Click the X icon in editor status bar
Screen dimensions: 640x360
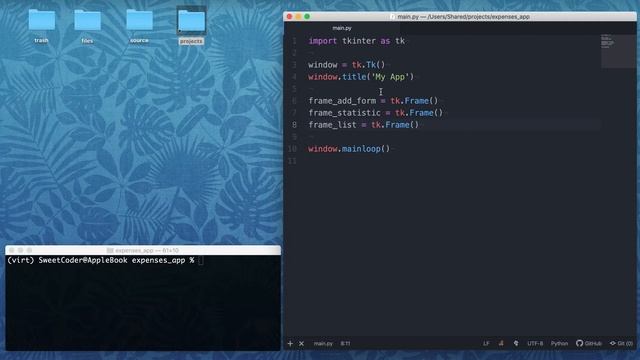click(301, 344)
